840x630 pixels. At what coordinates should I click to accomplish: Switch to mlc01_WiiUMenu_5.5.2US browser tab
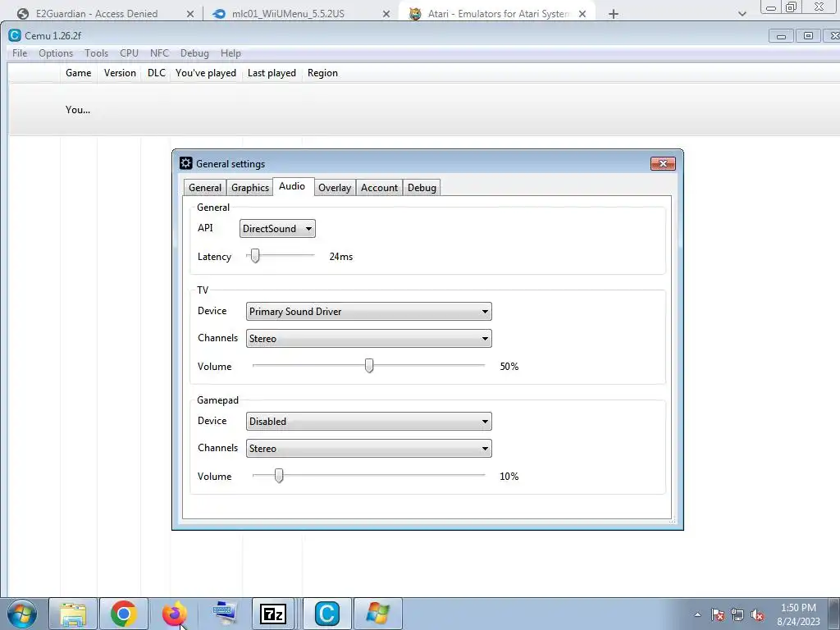(x=300, y=13)
